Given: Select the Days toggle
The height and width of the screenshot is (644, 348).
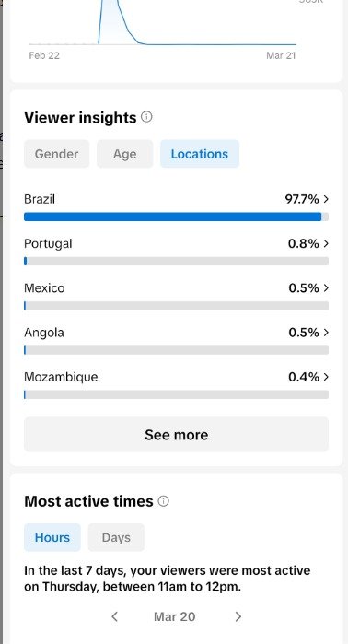Looking at the screenshot, I should coord(116,537).
